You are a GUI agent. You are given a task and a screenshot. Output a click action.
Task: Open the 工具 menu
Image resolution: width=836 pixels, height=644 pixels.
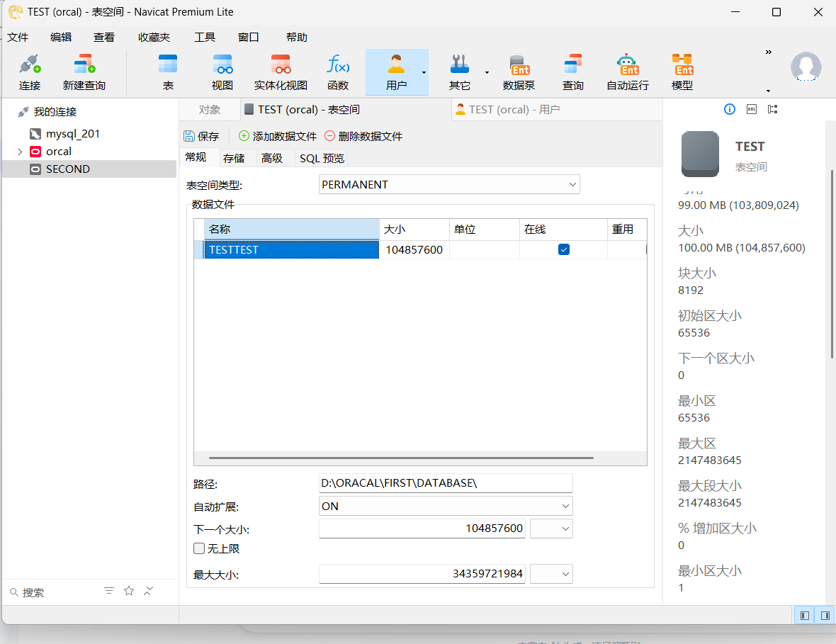[205, 38]
